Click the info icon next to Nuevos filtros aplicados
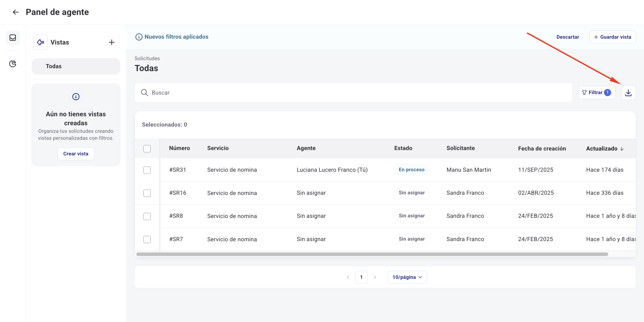644x322 pixels. coord(139,37)
